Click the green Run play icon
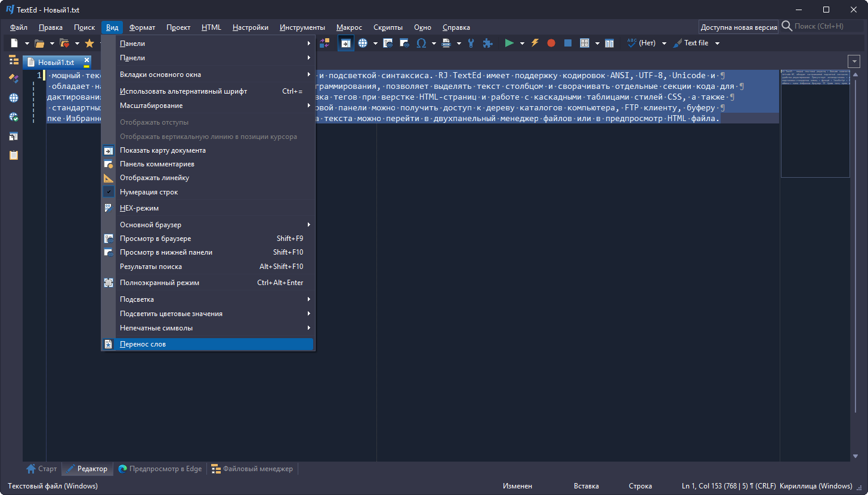This screenshot has width=868, height=495. click(x=509, y=43)
